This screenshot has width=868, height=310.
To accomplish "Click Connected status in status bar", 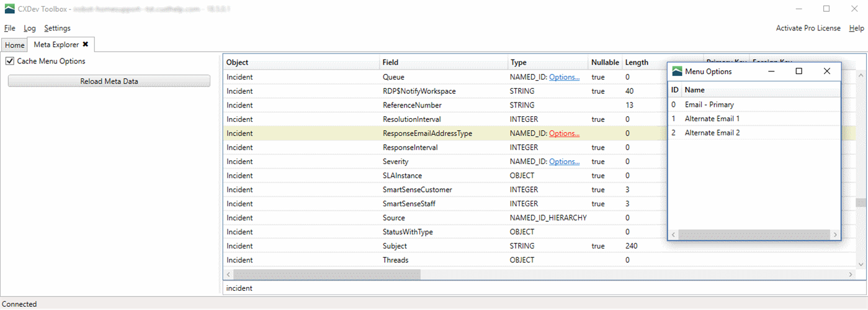I will click(19, 304).
